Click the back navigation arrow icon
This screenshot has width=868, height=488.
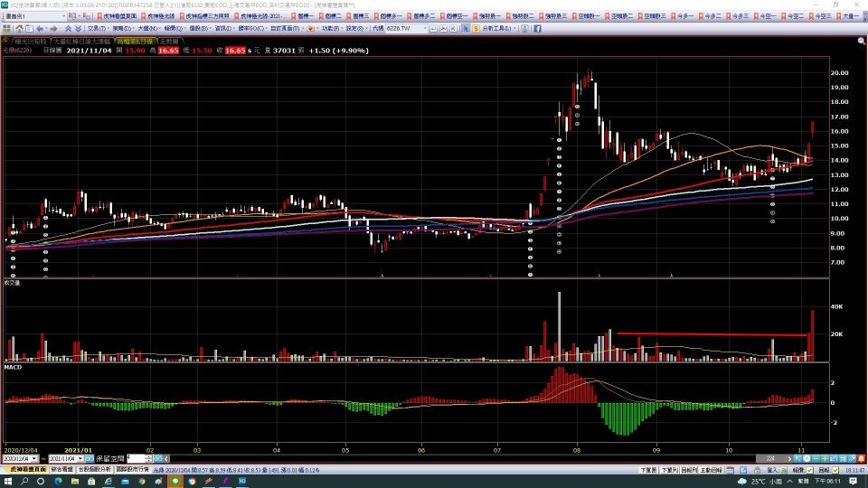pos(38,29)
